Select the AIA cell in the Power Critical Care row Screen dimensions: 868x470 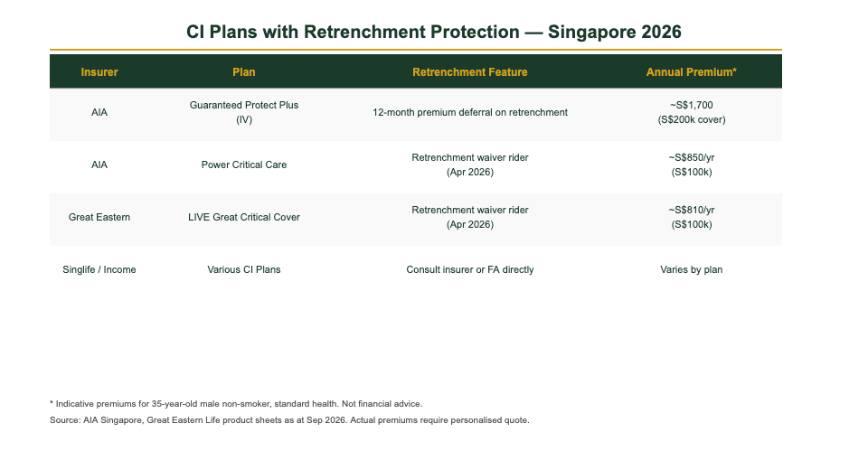99,165
